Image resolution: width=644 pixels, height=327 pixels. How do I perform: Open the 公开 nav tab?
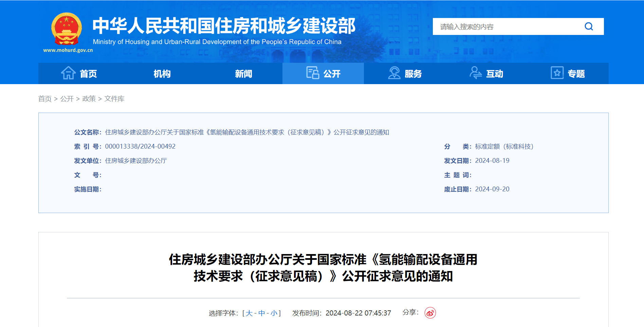323,73
